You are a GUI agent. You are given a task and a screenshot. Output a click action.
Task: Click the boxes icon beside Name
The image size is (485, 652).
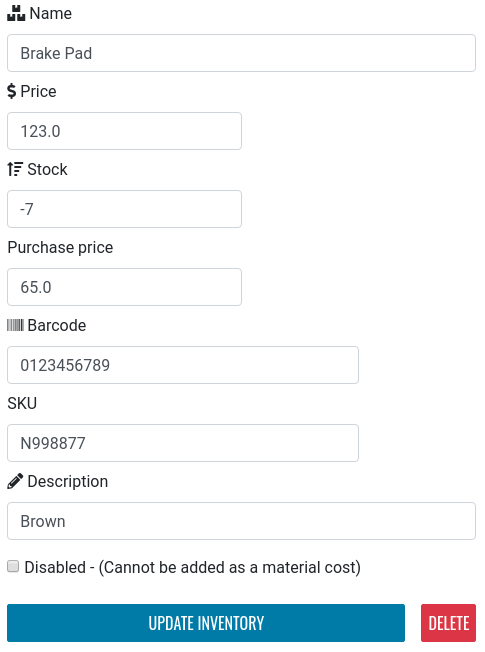tap(16, 13)
